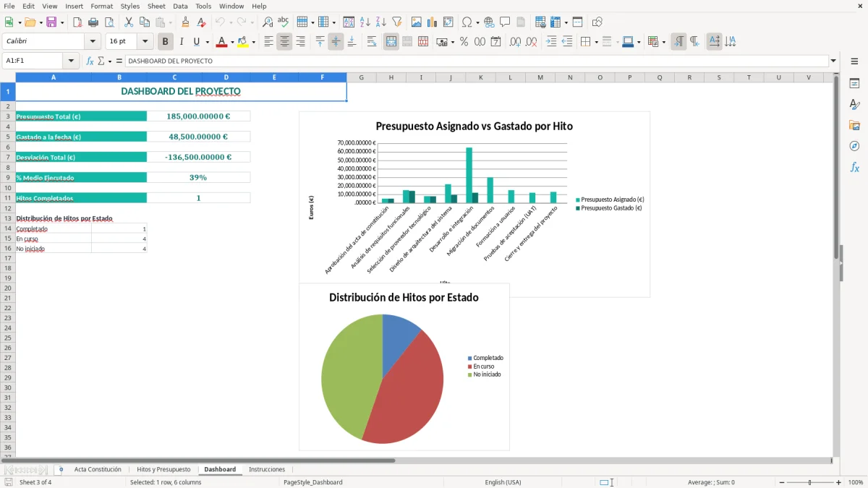Insert a hyperlink

(x=489, y=22)
